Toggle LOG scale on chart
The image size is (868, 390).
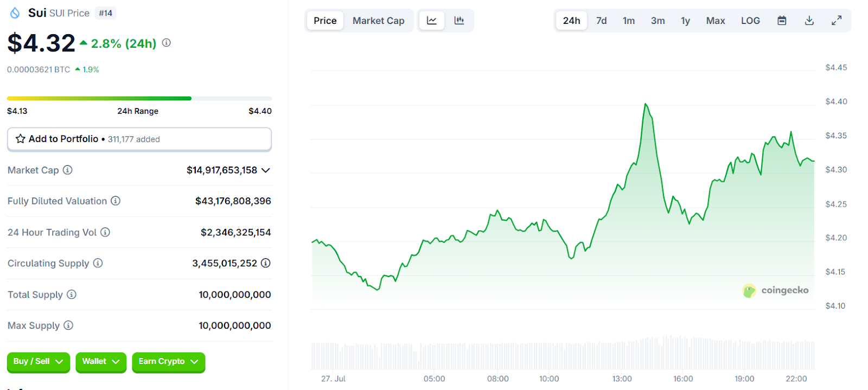pyautogui.click(x=750, y=21)
